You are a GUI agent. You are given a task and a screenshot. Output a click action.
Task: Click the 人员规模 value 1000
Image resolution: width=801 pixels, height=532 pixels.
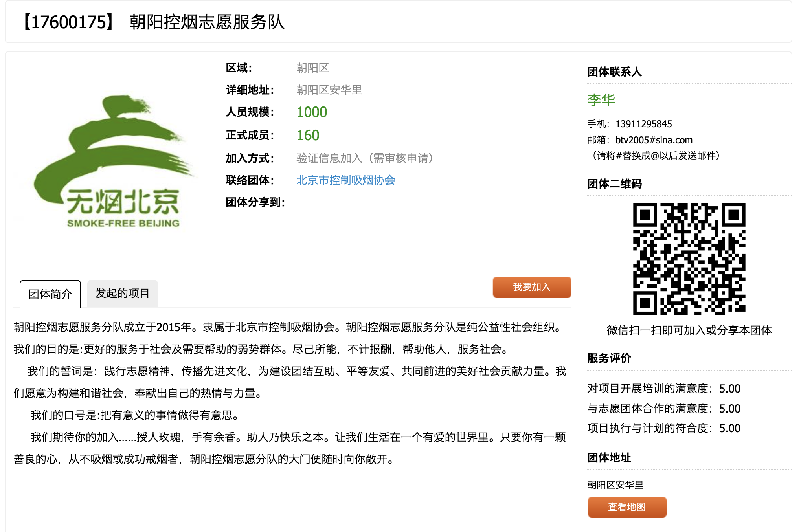[x=312, y=112]
